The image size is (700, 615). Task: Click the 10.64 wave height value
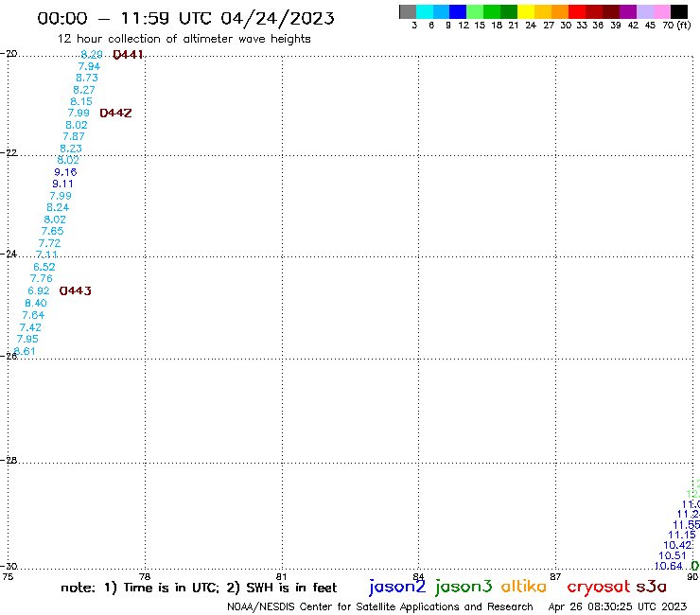(x=668, y=567)
